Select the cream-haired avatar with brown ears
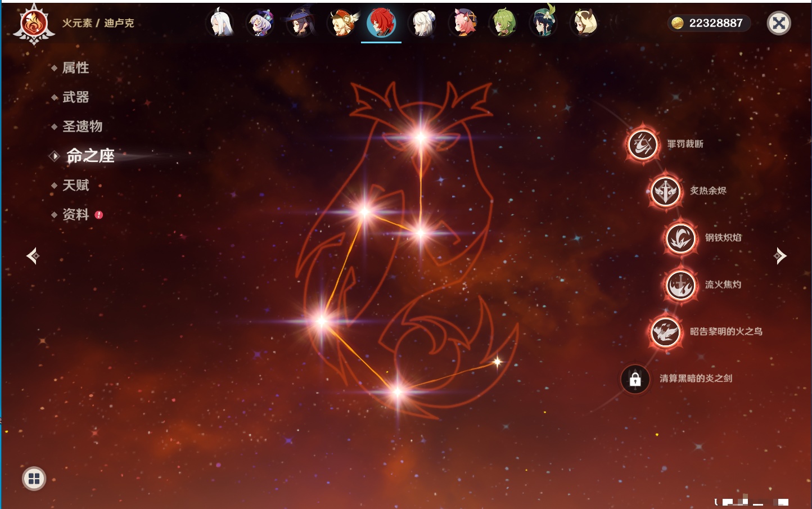The height and width of the screenshot is (509, 812). coord(584,23)
